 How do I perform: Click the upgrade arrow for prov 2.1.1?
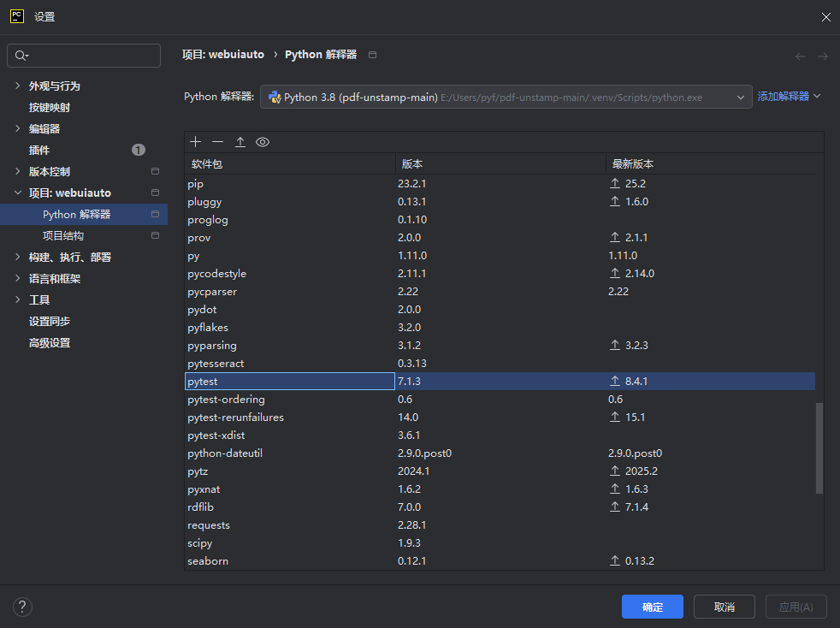pyautogui.click(x=615, y=237)
